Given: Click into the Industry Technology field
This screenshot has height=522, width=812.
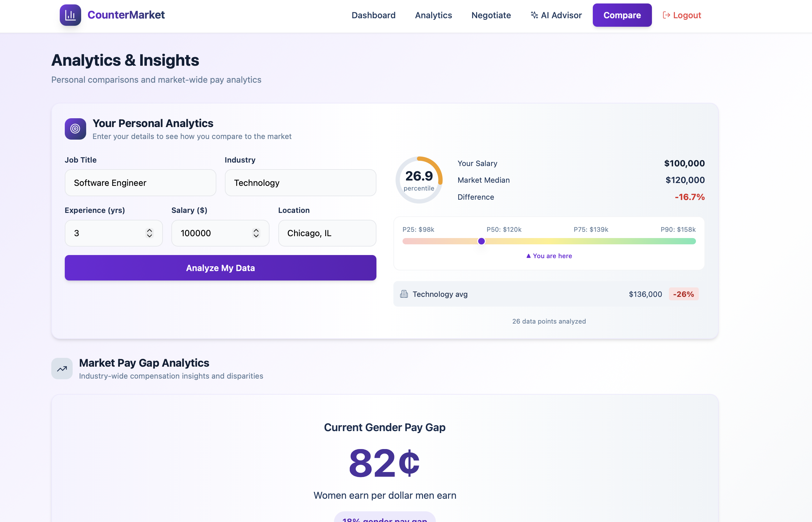Looking at the screenshot, I should click(x=300, y=183).
